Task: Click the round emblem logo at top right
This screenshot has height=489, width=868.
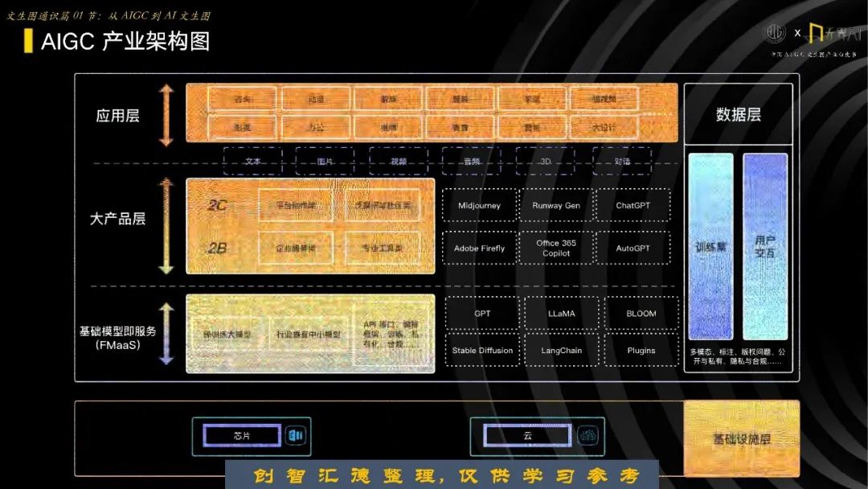Action: pyautogui.click(x=775, y=33)
